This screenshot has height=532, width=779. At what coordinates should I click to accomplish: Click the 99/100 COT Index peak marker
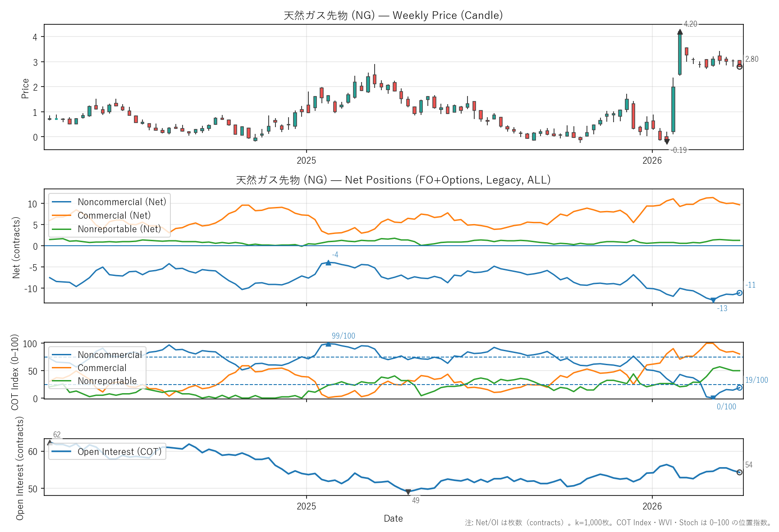[328, 344]
